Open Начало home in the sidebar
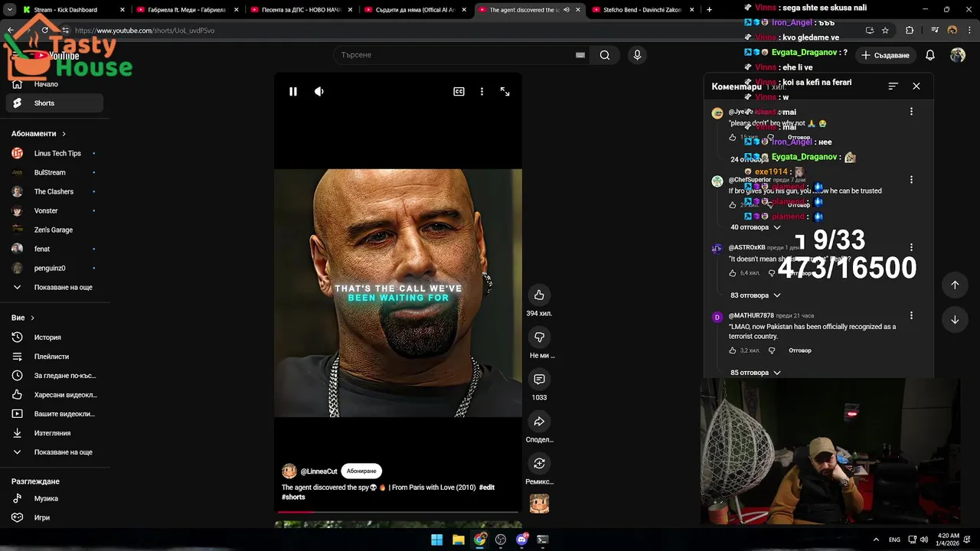Screen dimensions: 980x551 [x=54, y=84]
